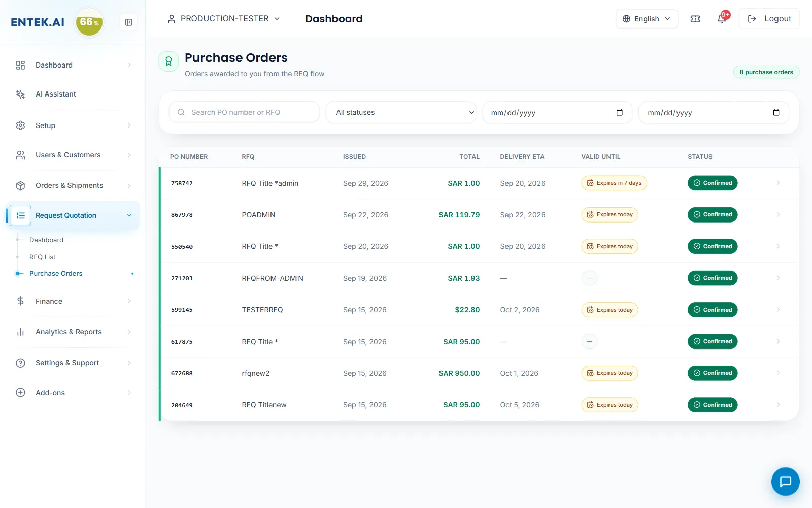
Task: Open the notifications bell
Action: click(x=722, y=19)
